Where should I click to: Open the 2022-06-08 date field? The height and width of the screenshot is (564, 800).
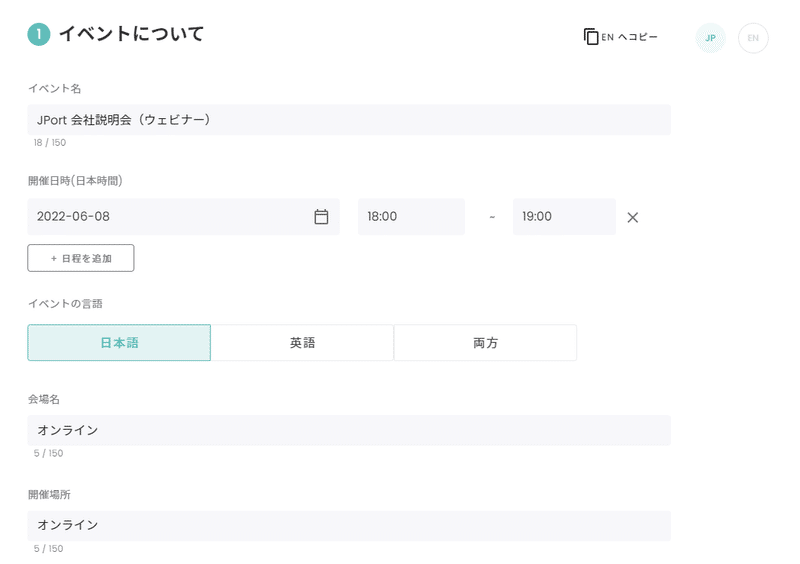pyautogui.click(x=183, y=216)
